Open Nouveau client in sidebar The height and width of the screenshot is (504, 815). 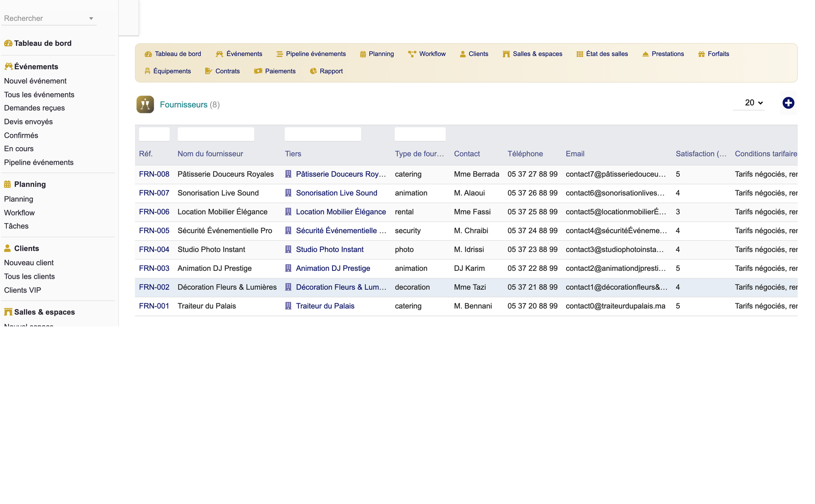(x=29, y=262)
